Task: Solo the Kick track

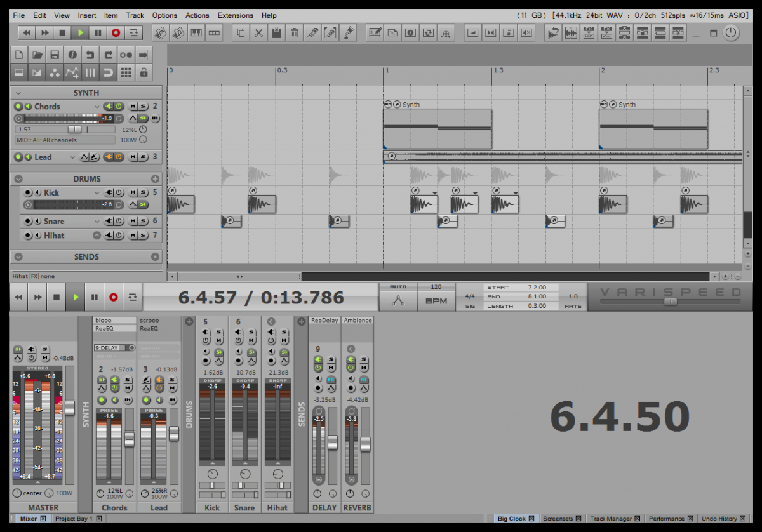Action: point(144,192)
